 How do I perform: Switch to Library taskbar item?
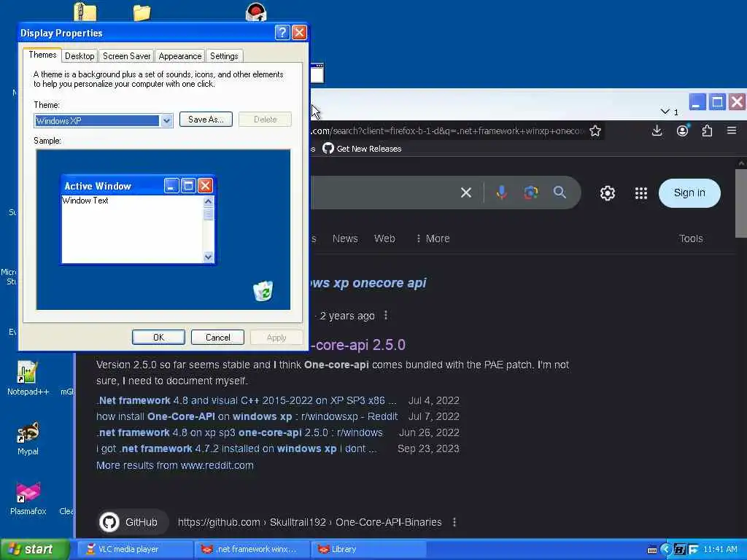pyautogui.click(x=368, y=550)
